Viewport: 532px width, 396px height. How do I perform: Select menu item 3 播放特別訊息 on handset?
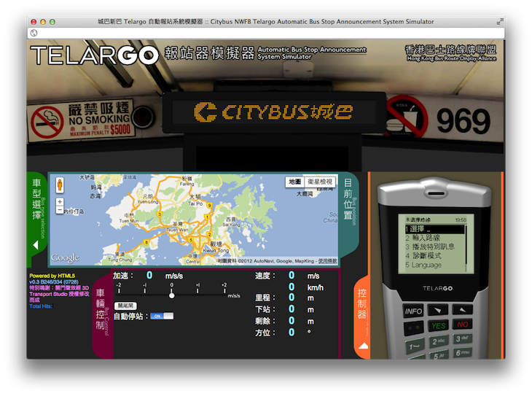pos(430,247)
